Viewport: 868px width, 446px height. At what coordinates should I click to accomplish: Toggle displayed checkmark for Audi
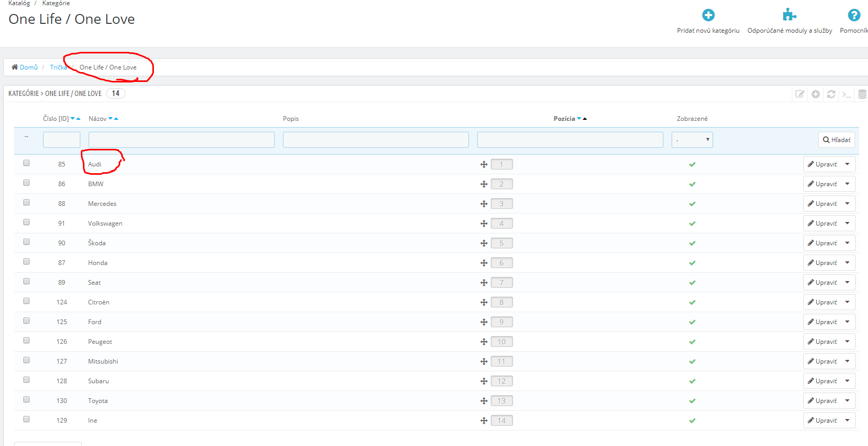(692, 164)
